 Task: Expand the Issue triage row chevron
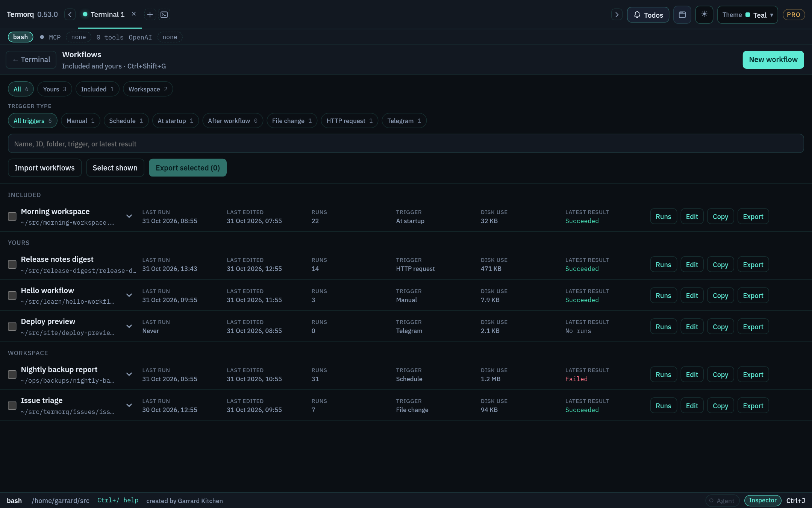coord(129,405)
